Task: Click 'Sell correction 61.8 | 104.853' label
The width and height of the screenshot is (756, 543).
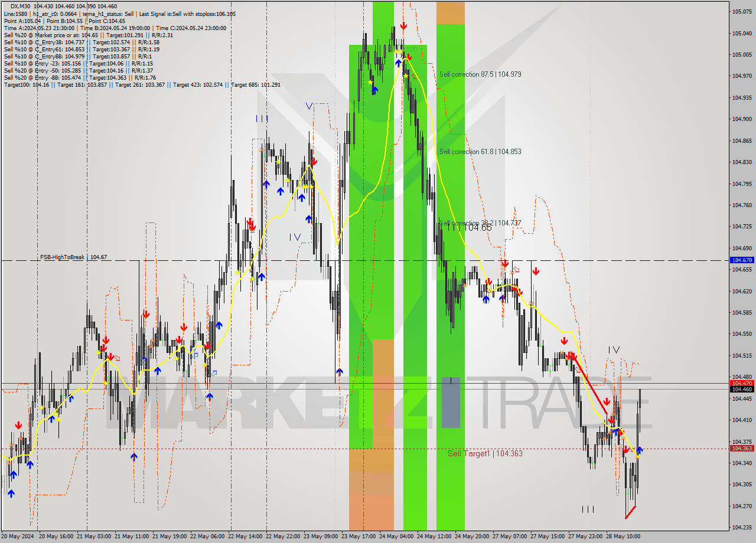Action: tap(480, 152)
